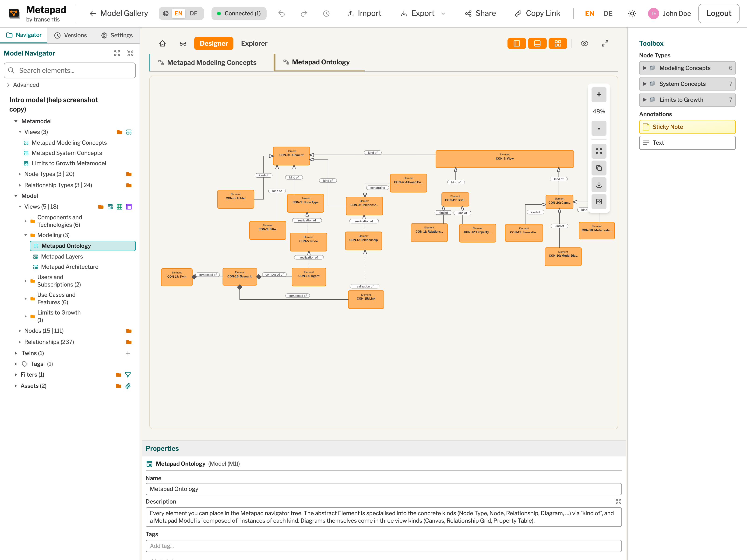Click the Name input field

[383, 489]
